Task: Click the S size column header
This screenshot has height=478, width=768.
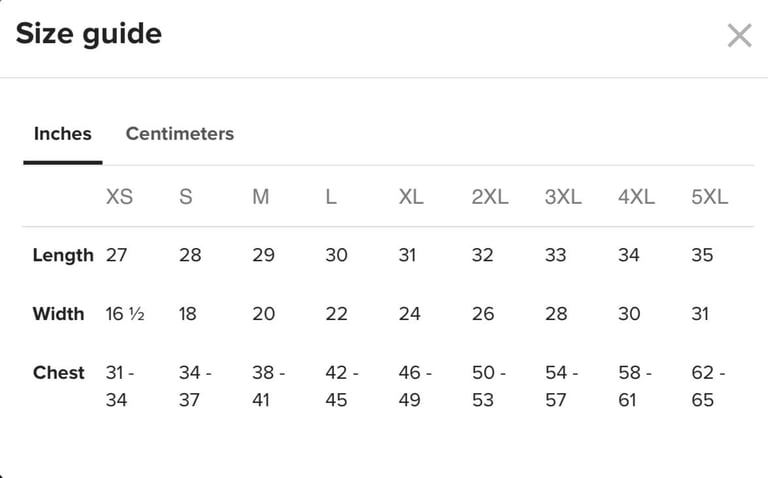Action: 186,197
